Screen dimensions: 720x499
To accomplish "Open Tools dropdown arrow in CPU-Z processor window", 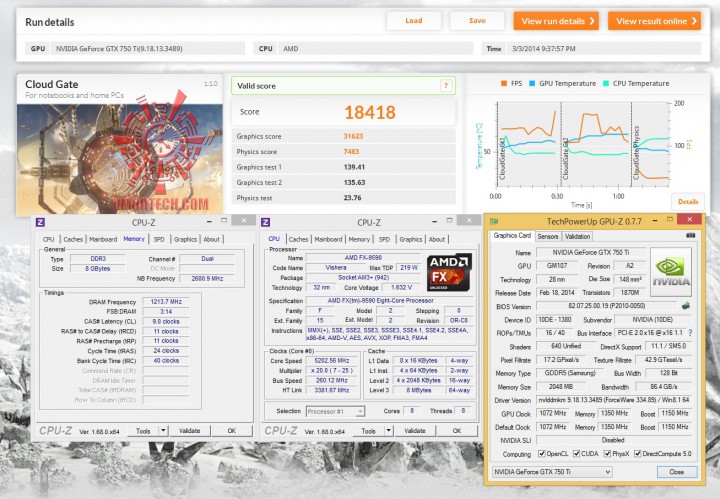I will tap(388, 431).
